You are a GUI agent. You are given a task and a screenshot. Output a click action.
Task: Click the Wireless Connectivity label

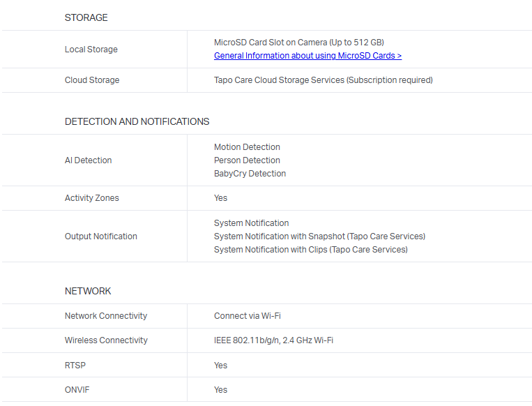106,340
